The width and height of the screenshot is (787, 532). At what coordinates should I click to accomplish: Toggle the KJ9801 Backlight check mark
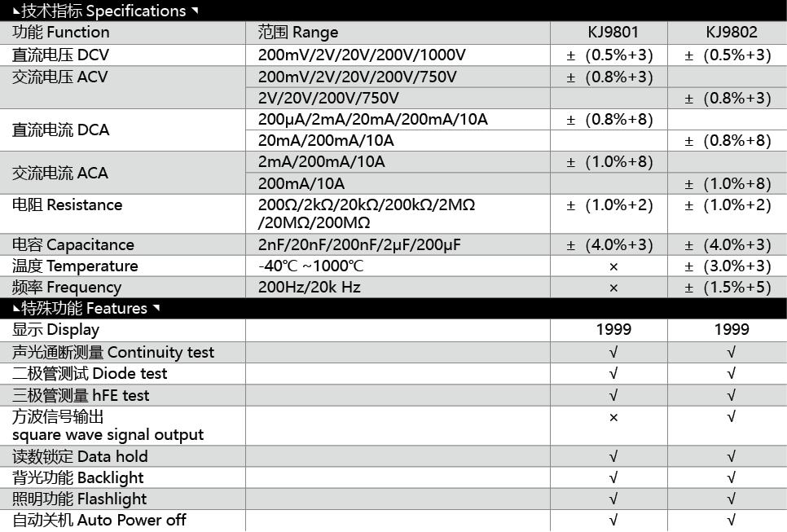tap(613, 477)
